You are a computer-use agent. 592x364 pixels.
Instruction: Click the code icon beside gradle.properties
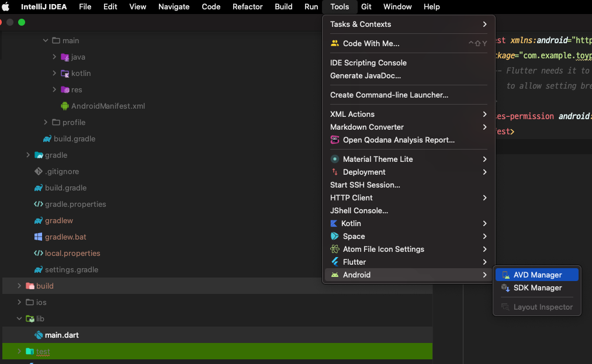[39, 204]
